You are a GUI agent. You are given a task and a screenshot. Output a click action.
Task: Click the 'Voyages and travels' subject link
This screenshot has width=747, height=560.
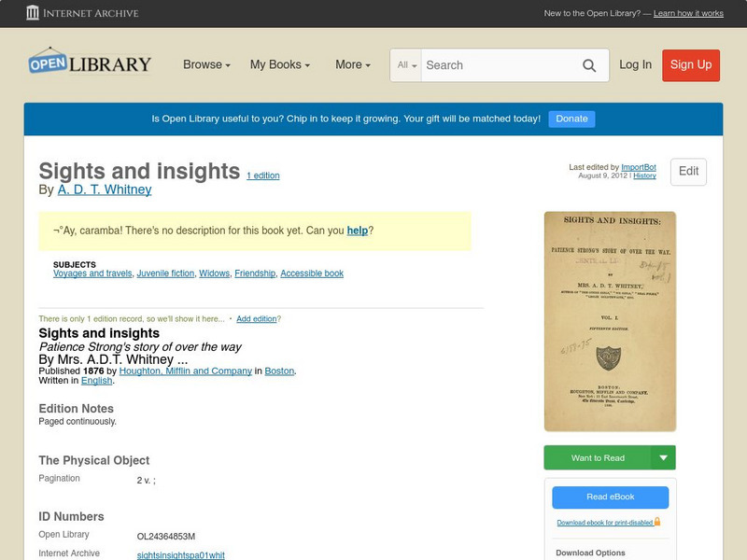tap(91, 273)
